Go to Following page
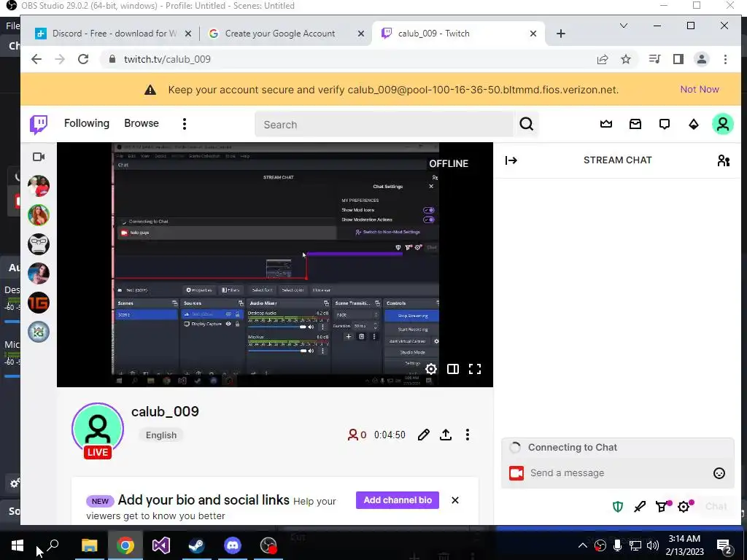747x560 pixels. [87, 123]
